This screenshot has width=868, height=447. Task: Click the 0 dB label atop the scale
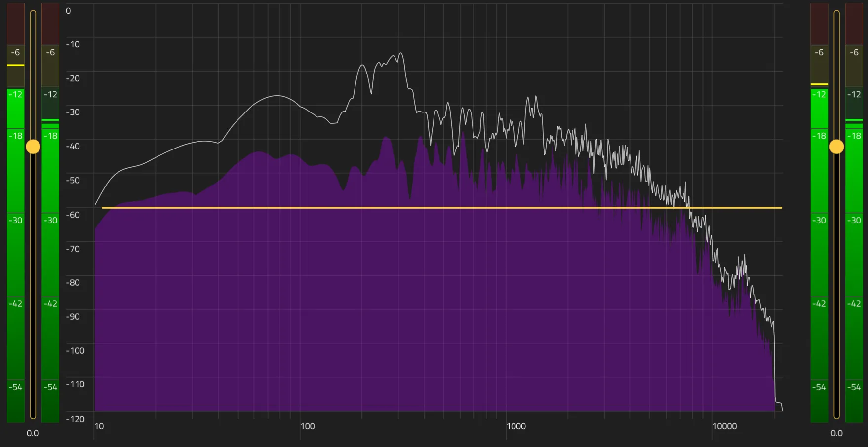click(x=68, y=11)
